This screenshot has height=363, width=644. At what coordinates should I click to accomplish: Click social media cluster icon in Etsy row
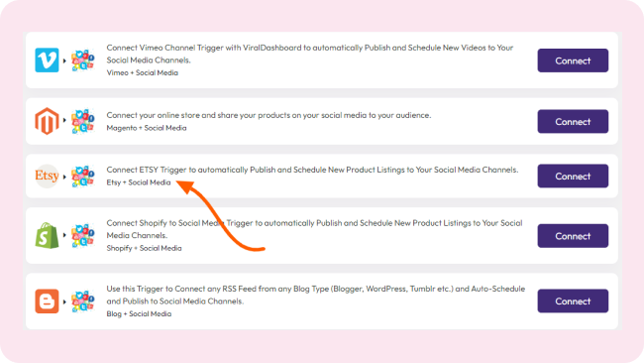[83, 177]
